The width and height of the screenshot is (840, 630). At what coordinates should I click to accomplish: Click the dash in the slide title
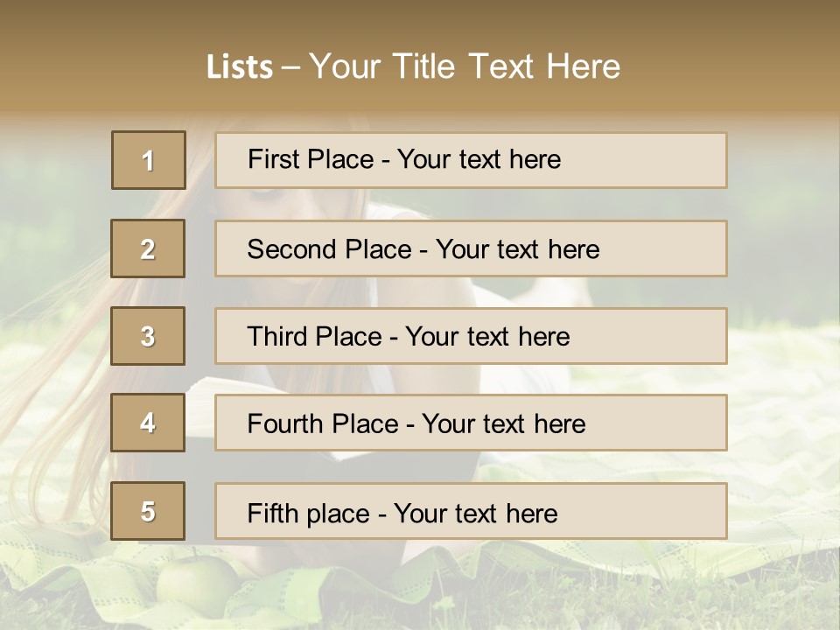[290, 67]
